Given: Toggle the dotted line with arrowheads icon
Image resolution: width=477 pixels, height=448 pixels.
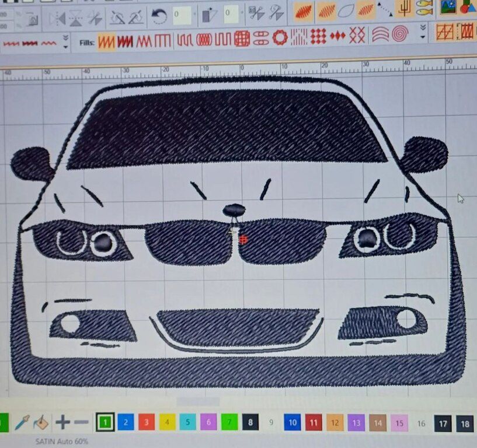Looking at the screenshot, I should 385,9.
